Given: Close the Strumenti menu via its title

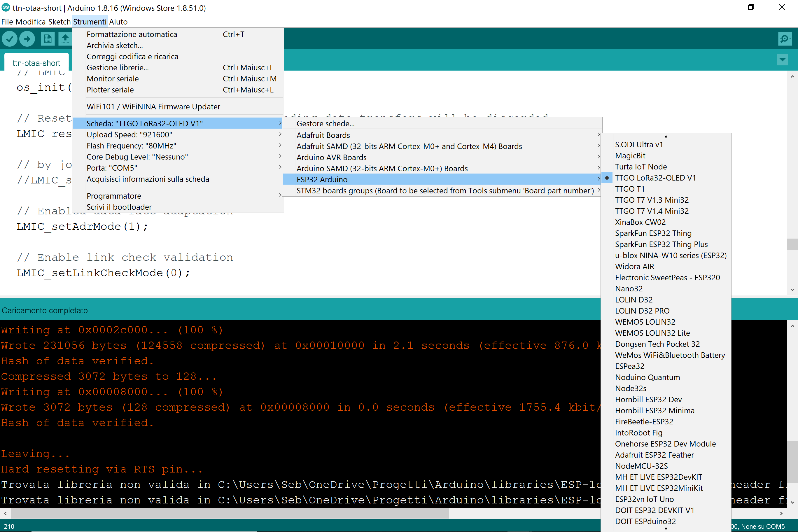Looking at the screenshot, I should pyautogui.click(x=90, y=22).
